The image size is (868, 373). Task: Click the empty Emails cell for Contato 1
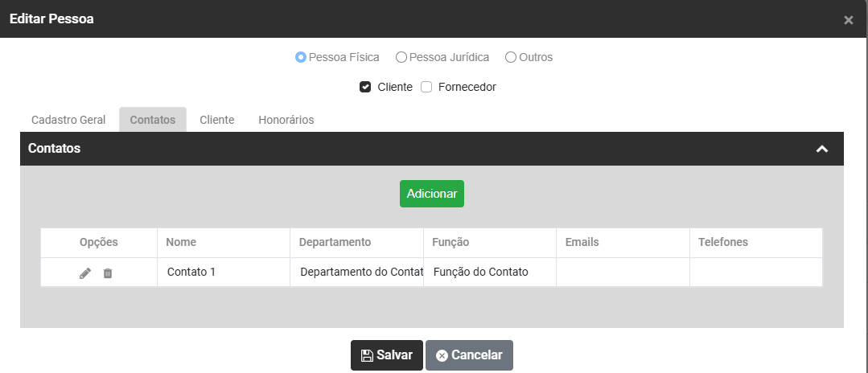point(623,272)
